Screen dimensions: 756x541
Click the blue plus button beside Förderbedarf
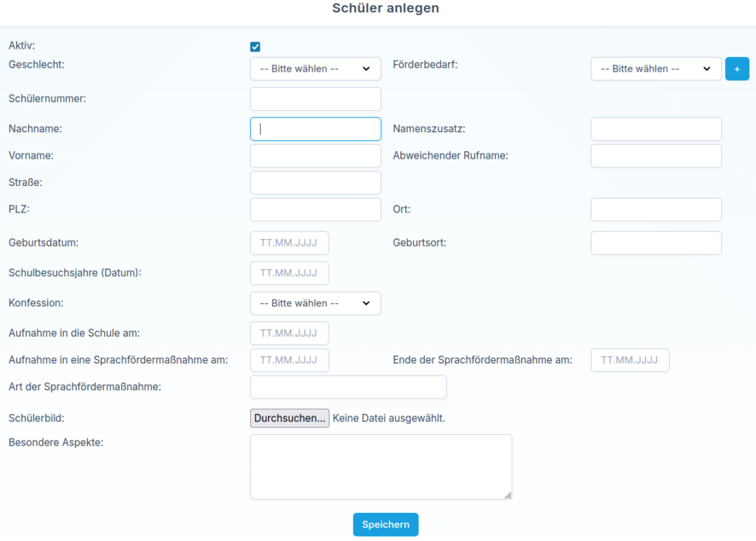[737, 69]
